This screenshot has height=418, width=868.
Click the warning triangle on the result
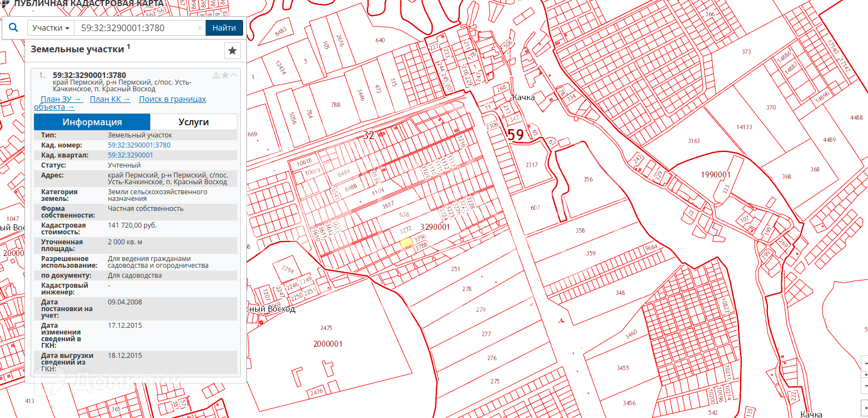216,75
